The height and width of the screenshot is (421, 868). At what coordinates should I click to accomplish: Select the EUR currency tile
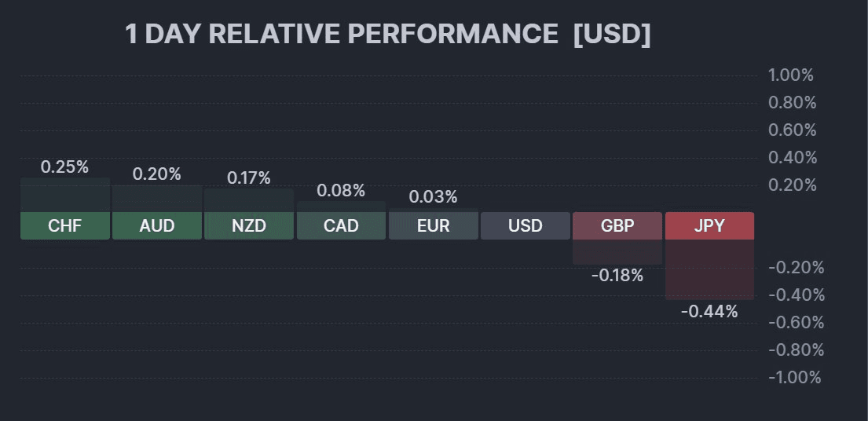433,226
